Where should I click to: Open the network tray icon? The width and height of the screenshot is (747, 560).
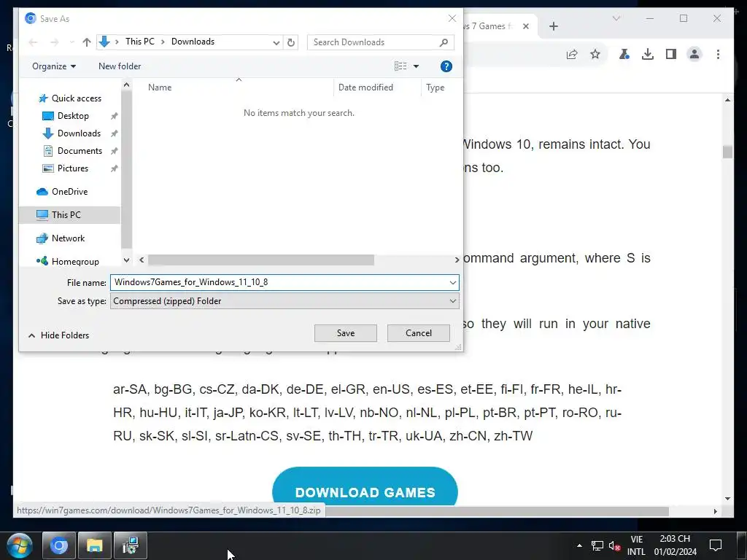coord(597,545)
